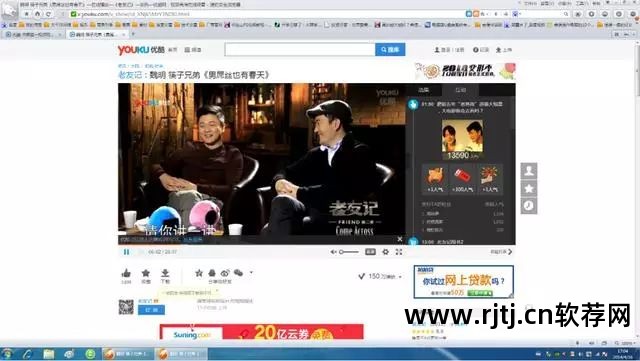Screen dimensions: 640x361
Task: Close the subtitle bar with the X
Action: pos(400,239)
